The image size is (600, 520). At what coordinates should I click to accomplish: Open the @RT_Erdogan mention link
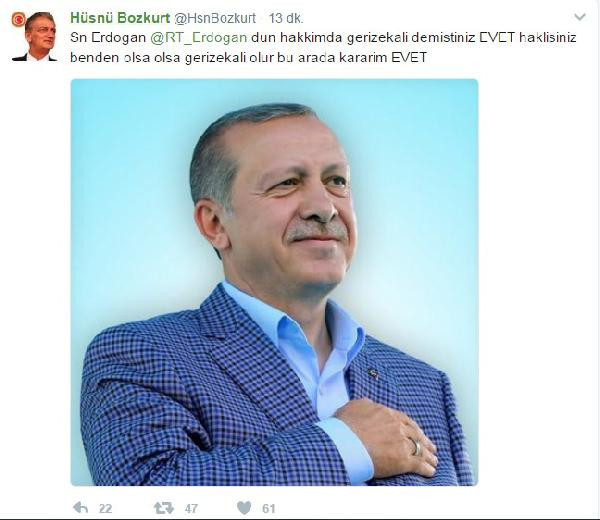(x=199, y=37)
